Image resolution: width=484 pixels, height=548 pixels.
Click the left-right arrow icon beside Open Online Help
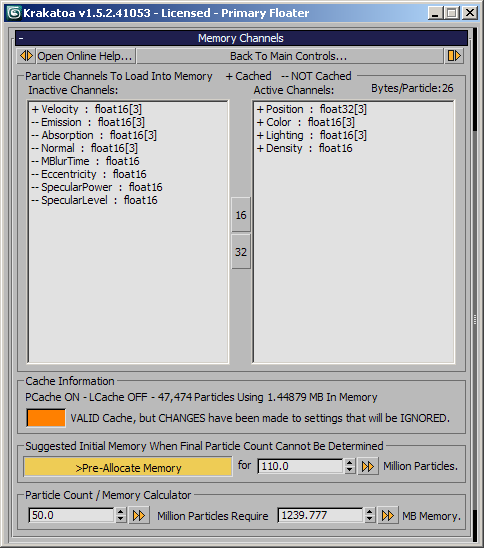(26, 56)
